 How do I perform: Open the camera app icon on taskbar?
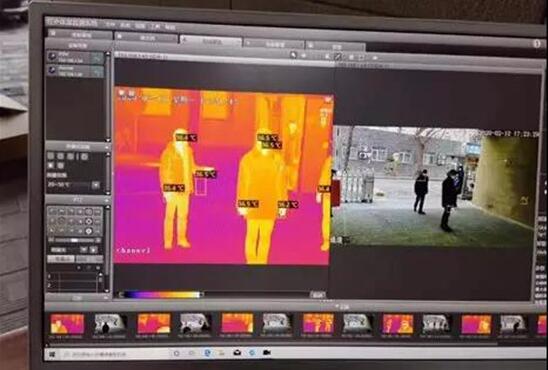click(267, 353)
